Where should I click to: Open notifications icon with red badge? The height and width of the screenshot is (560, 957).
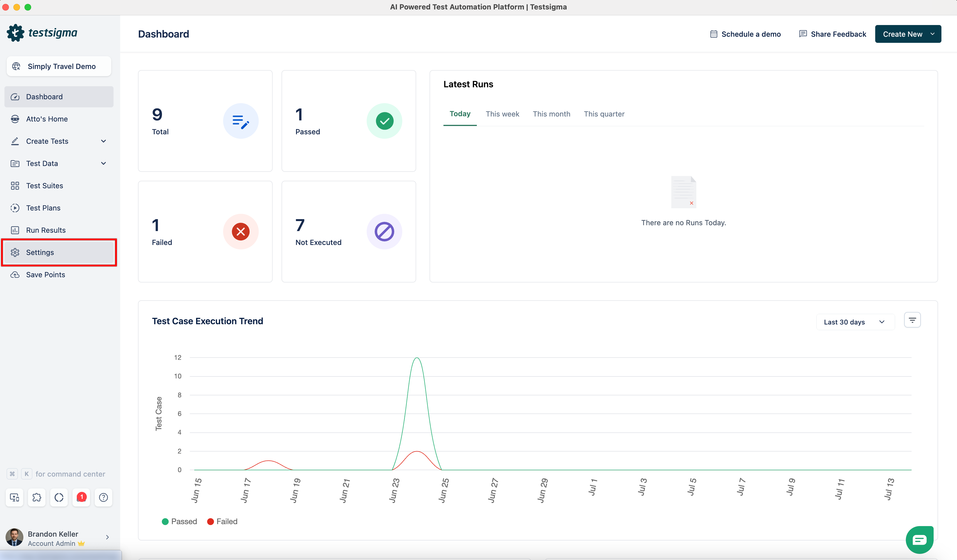pyautogui.click(x=81, y=497)
